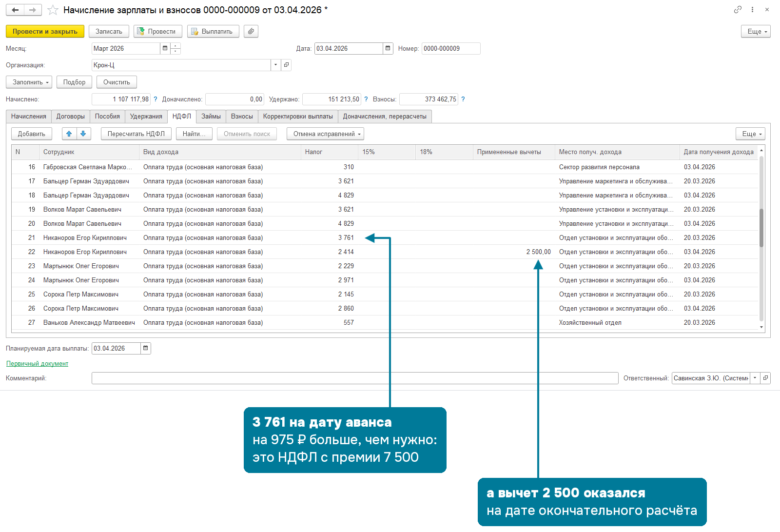Screen dimensions: 780x532
Task: Go back with the left arrow button
Action: click(x=15, y=10)
